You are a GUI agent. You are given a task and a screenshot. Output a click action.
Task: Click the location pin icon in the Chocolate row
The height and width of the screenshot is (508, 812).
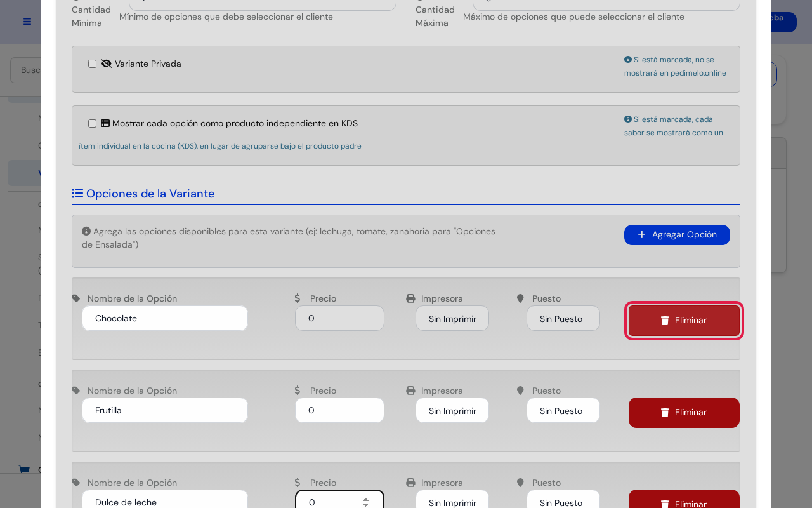[520, 298]
